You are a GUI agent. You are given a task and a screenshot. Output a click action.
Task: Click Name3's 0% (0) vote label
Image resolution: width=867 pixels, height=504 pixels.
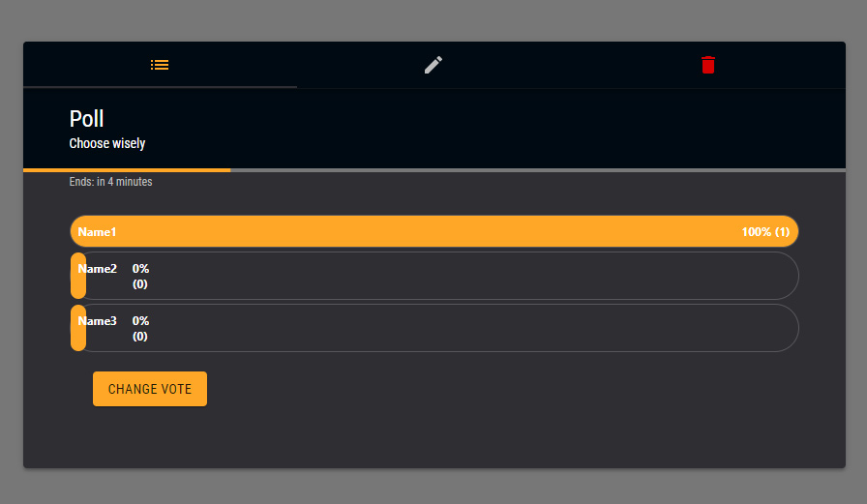coord(141,329)
